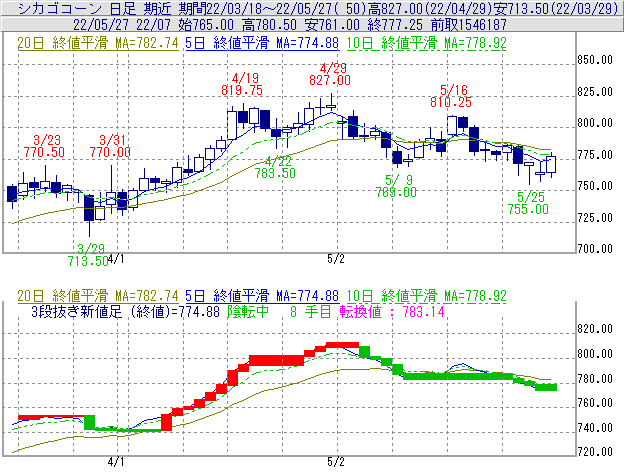624x475 pixels.
Task: Click the 5/16 810.25 peak label
Action: point(451,96)
